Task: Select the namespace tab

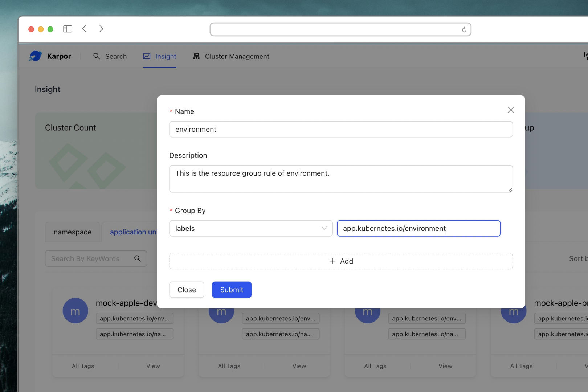Action: [73, 232]
